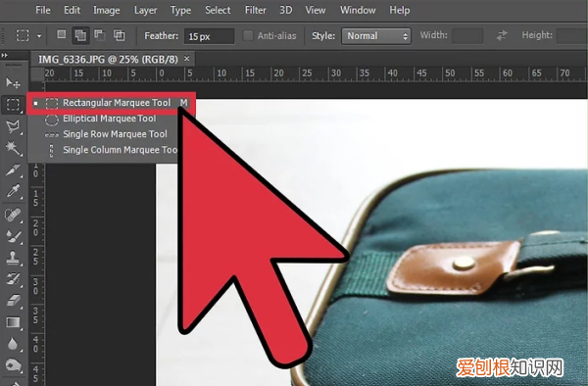Choose Rectangular Marquee Tool from flyout
Image resolution: width=588 pixels, height=386 pixels.
112,103
